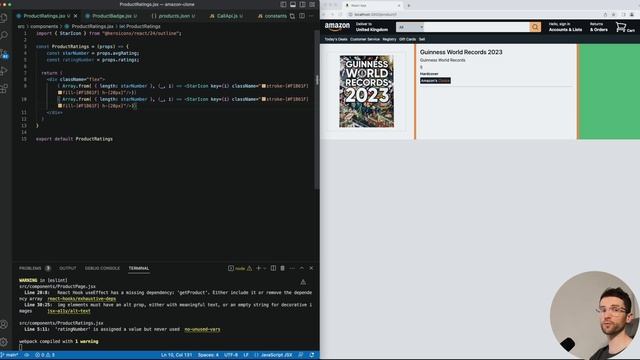Open jsx-a11y/alt-text link in terminal

(69, 311)
